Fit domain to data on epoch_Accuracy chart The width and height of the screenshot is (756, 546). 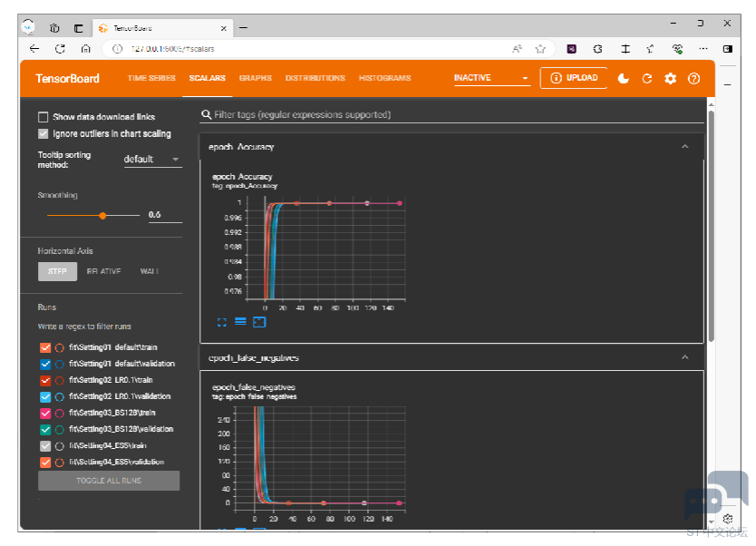tap(259, 321)
